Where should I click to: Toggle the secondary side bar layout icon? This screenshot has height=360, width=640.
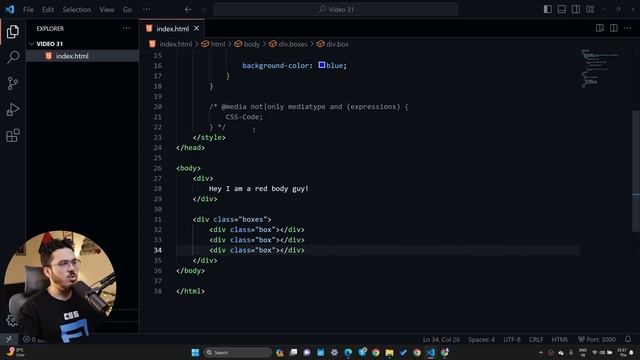[576, 9]
